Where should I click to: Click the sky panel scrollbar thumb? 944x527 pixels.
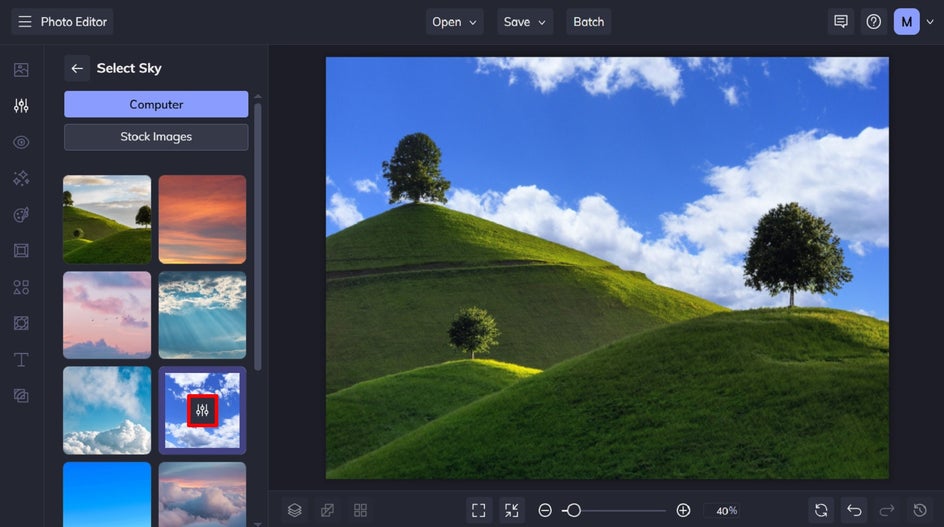(258, 237)
